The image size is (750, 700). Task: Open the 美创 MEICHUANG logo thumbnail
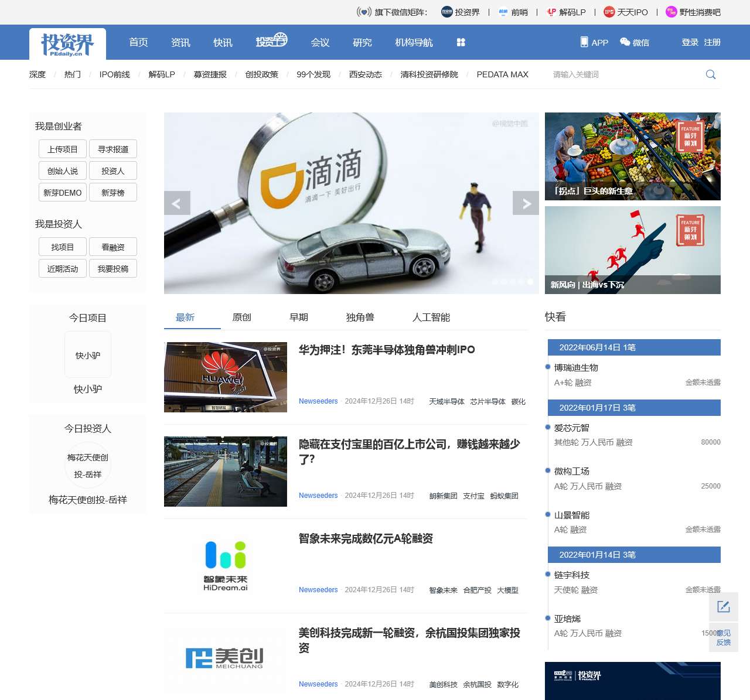(x=226, y=660)
